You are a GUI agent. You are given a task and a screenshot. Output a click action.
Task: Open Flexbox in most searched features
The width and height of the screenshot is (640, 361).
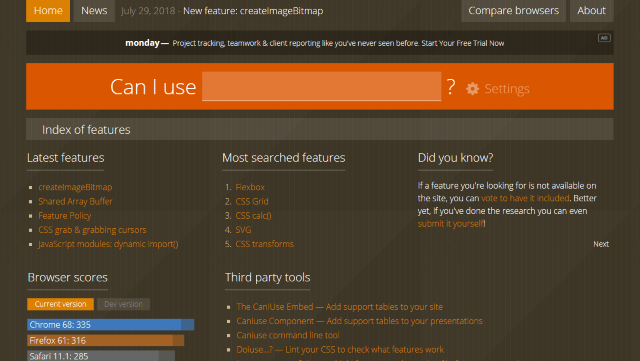[250, 187]
